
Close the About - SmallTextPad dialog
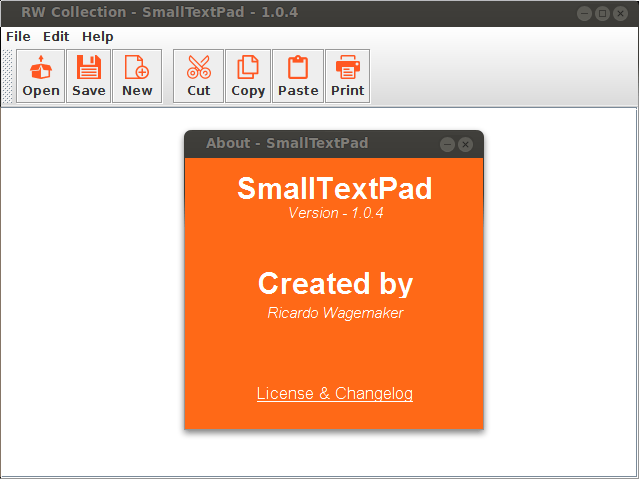pyautogui.click(x=465, y=144)
